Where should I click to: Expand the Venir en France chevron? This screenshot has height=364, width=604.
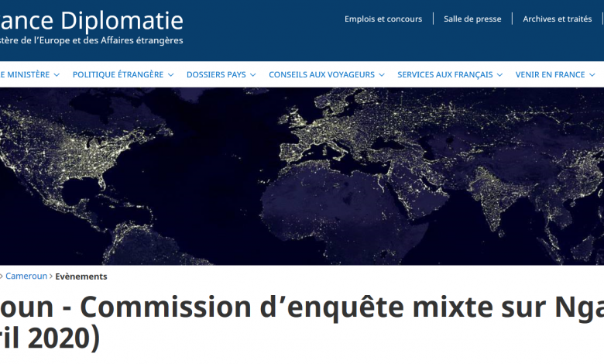pyautogui.click(x=592, y=75)
